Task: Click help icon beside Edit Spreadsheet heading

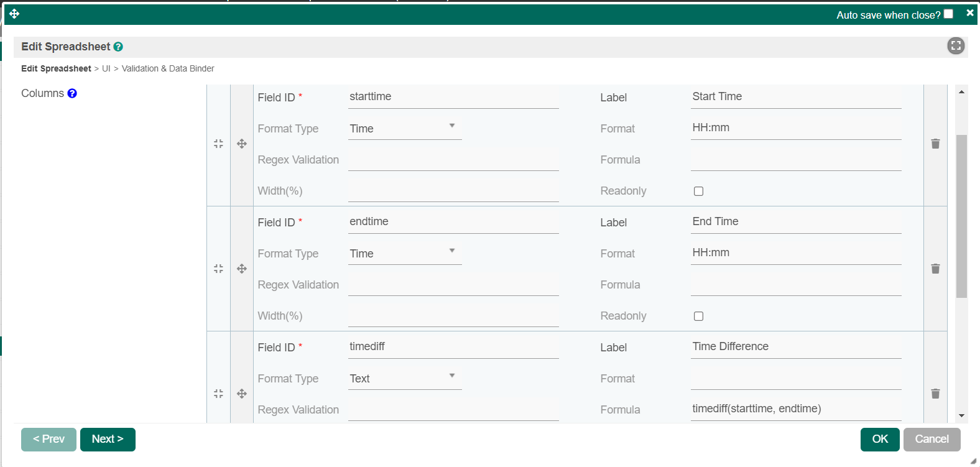Action: (118, 47)
